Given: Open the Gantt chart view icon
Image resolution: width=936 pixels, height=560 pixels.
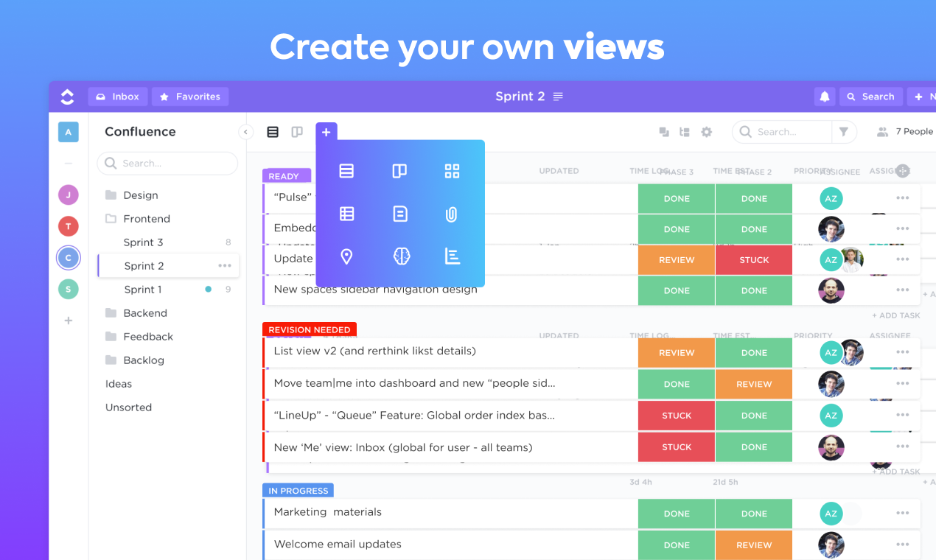Looking at the screenshot, I should click(452, 256).
